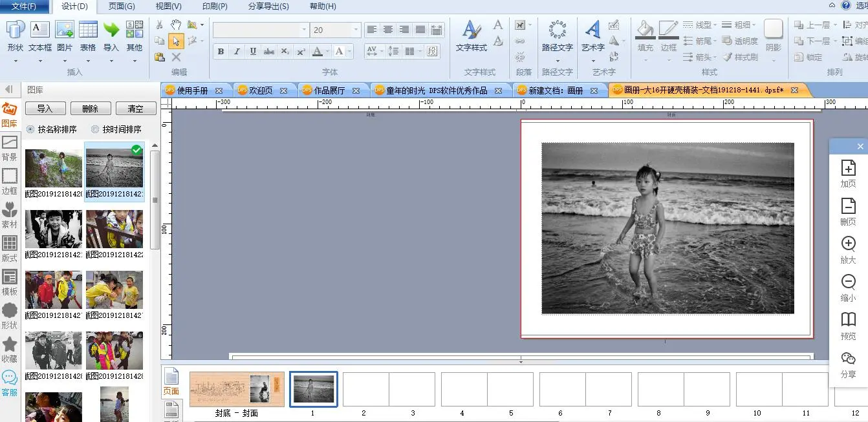Select 按时间排序 radio button
Image resolution: width=868 pixels, height=422 pixels.
[x=95, y=129]
